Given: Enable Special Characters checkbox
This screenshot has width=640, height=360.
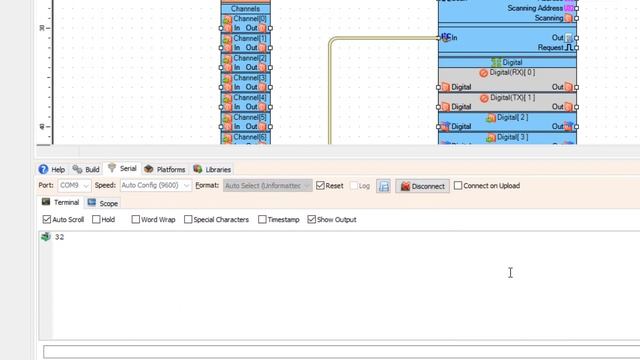Looking at the screenshot, I should 188,220.
